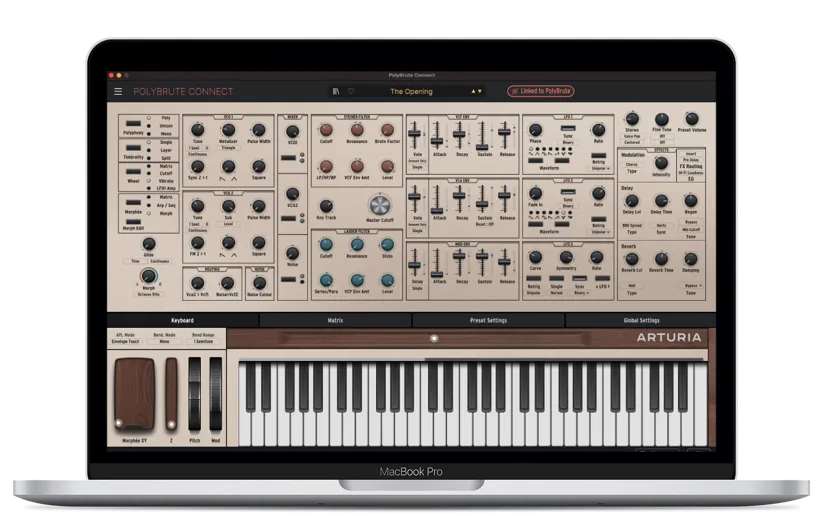823x523 pixels.
Task: Switch to the Matrix tab
Action: click(x=335, y=320)
